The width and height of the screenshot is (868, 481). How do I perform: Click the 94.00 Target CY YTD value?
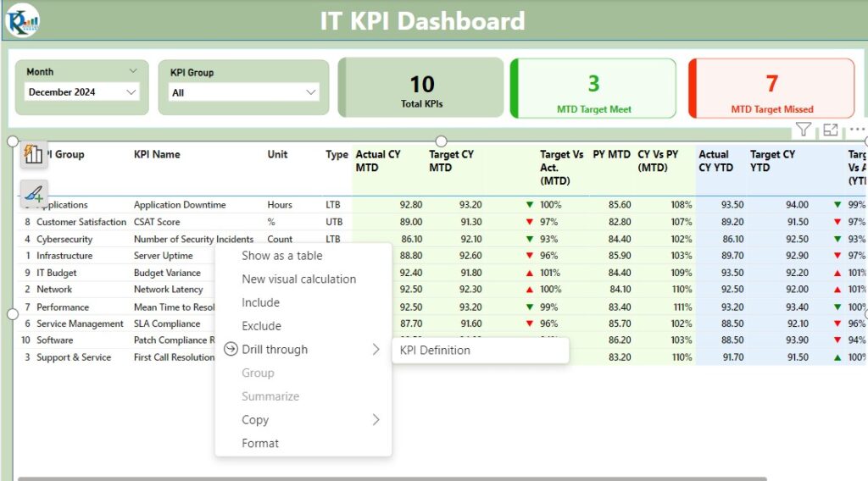[797, 205]
